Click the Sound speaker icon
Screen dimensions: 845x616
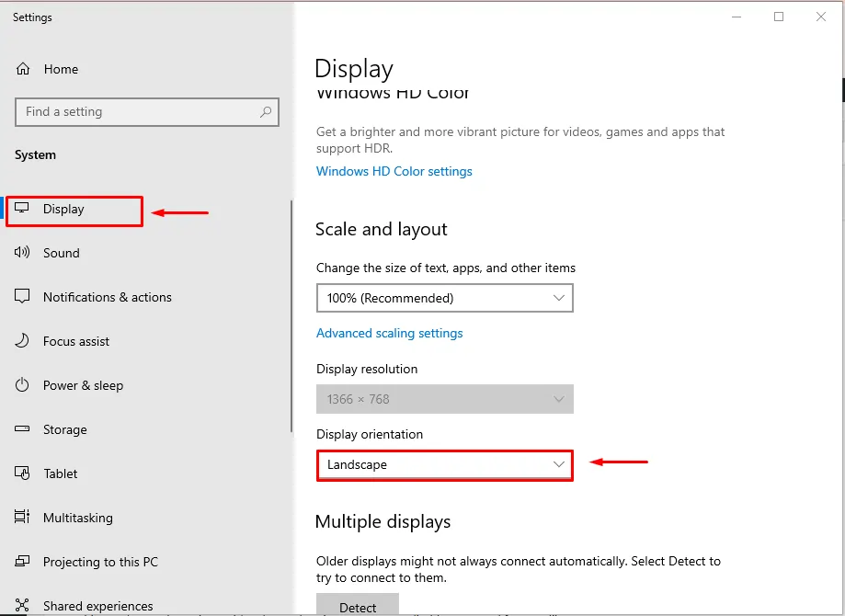(23, 253)
